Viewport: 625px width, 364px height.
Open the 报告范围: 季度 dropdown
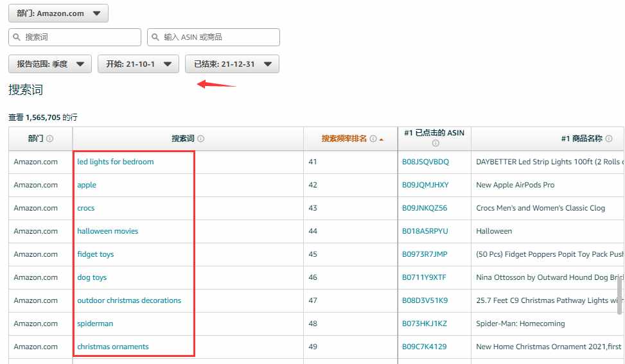(x=50, y=64)
